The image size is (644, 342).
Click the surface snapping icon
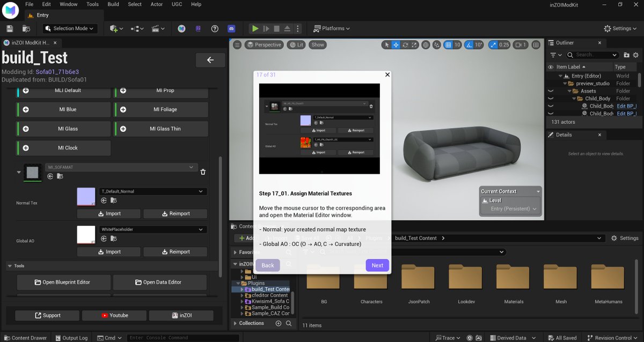tap(437, 45)
